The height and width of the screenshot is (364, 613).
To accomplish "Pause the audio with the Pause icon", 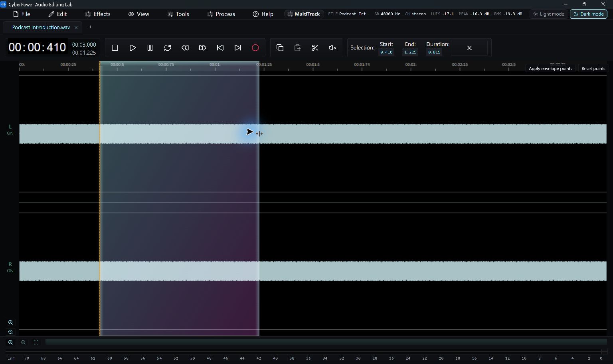I will coord(150,48).
